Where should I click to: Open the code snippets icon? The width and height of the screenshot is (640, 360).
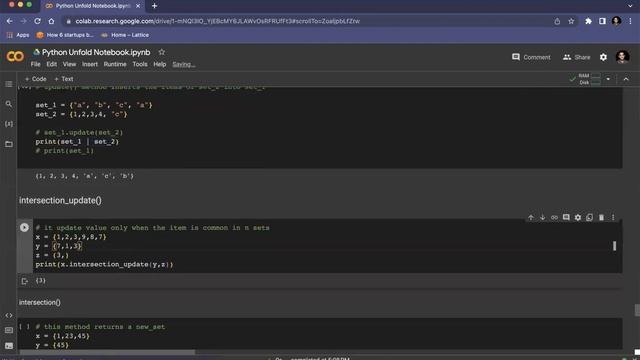click(9, 315)
